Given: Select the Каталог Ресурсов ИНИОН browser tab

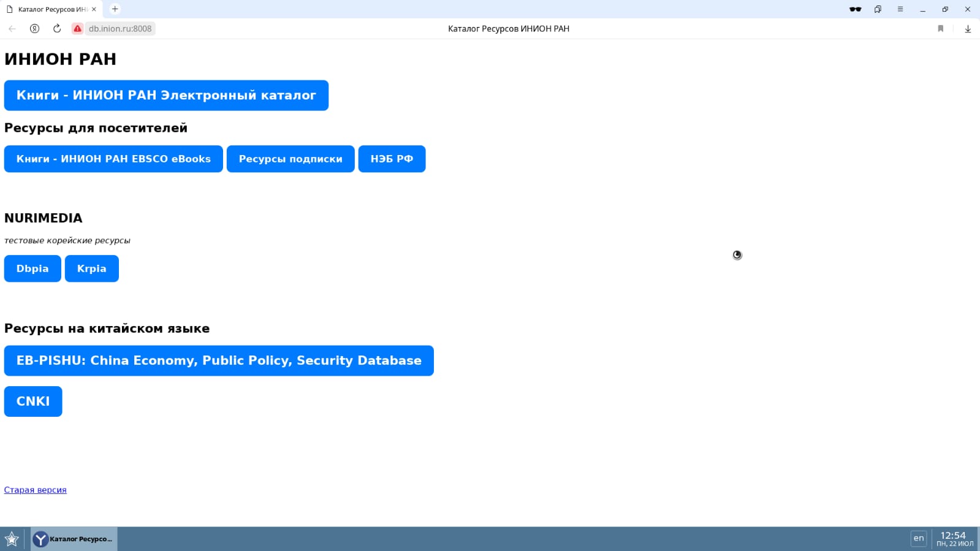Looking at the screenshot, I should (49, 9).
